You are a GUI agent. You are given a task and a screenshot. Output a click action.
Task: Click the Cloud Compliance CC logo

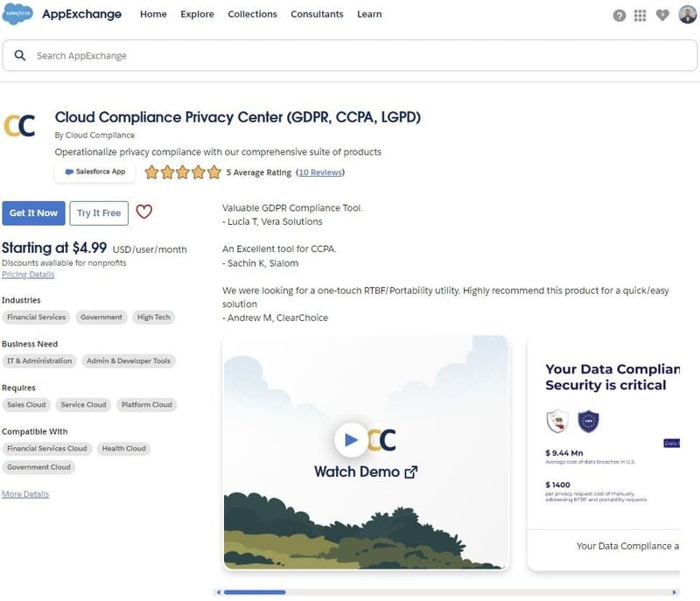point(19,125)
